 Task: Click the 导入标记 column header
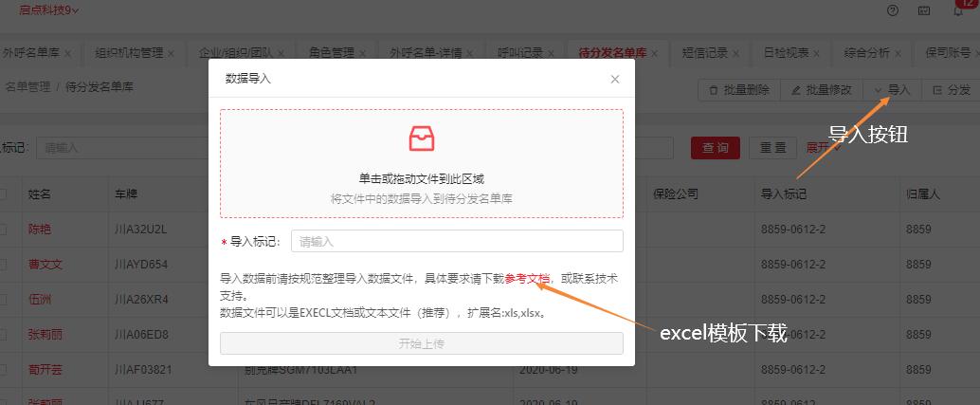pos(784,194)
